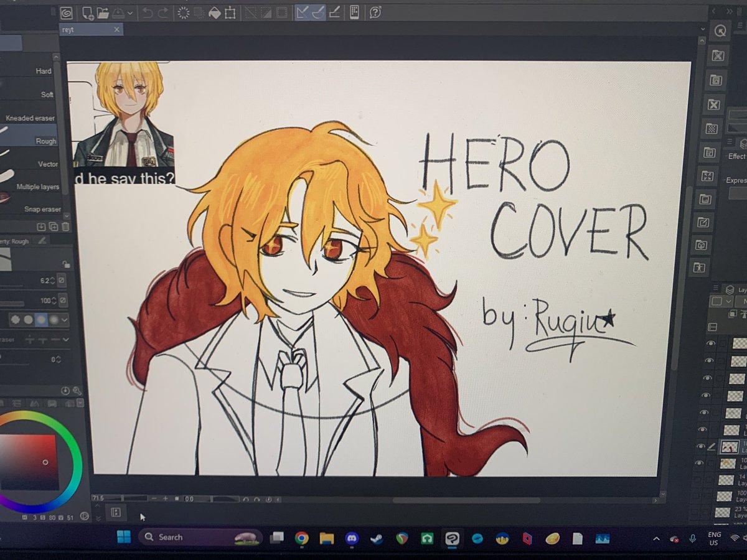Delete sub tool with trash icon

65,227
